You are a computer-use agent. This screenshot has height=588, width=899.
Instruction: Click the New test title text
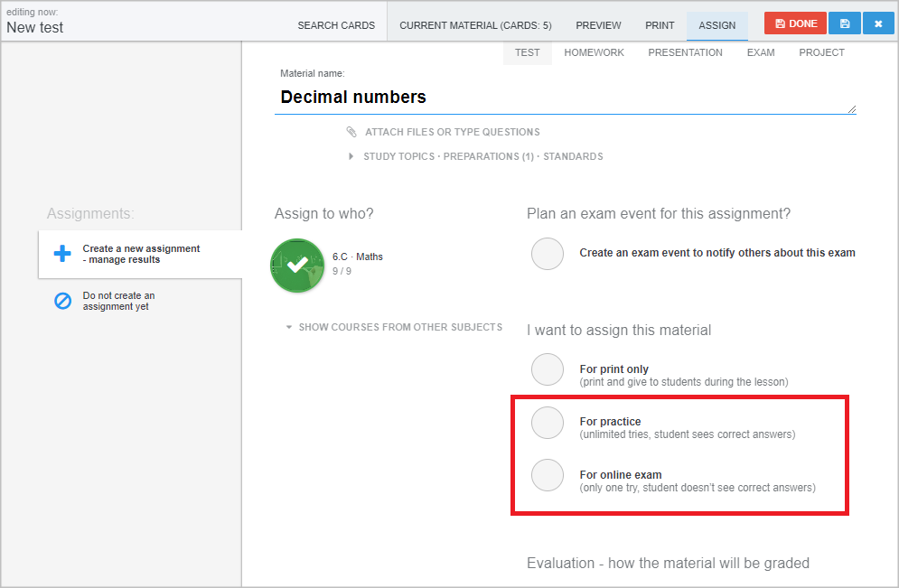click(x=35, y=27)
